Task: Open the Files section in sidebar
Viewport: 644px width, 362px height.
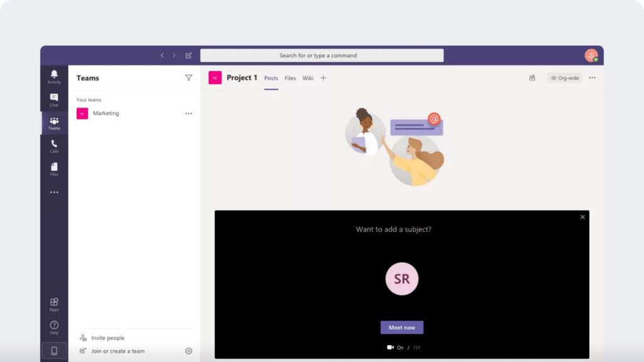Action: 54,168
